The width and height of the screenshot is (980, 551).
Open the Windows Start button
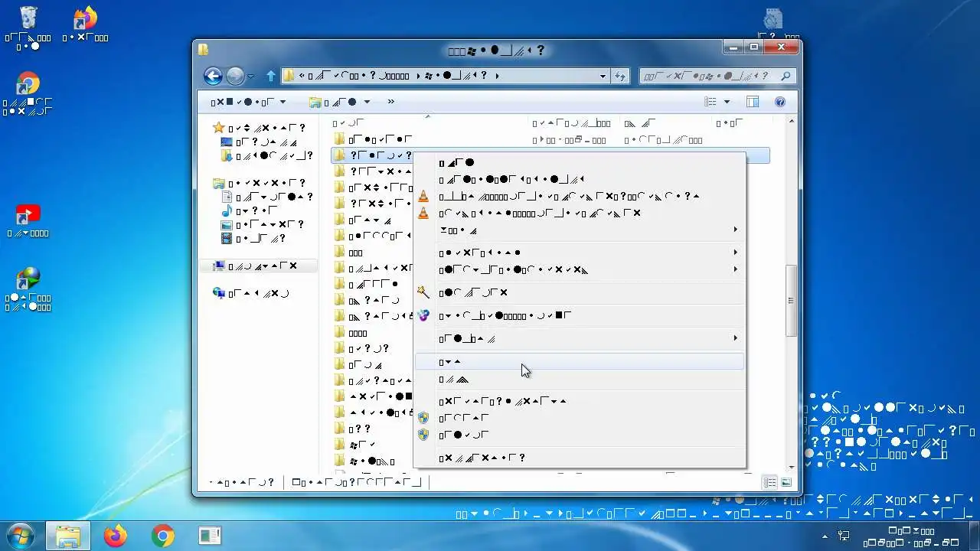21,536
